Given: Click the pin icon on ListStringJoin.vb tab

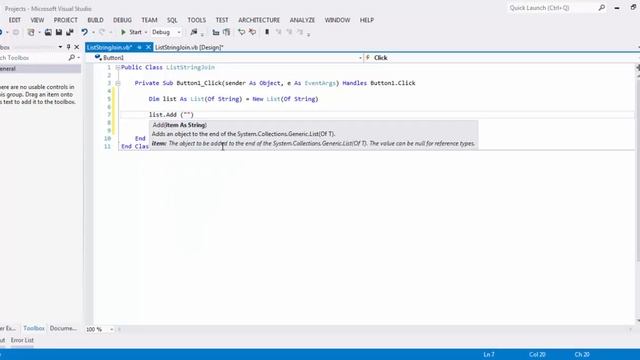Looking at the screenshot, I should click(139, 47).
